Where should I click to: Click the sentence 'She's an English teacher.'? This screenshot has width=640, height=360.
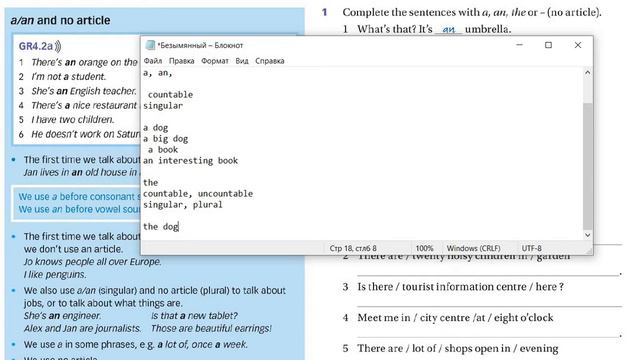click(84, 91)
